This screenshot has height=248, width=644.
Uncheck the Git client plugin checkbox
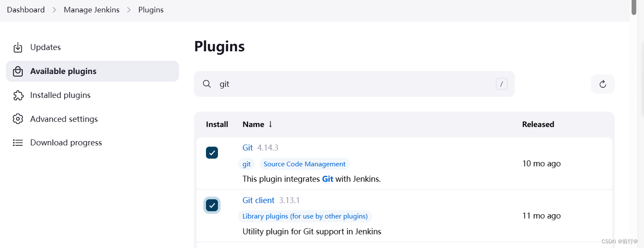coord(212,206)
